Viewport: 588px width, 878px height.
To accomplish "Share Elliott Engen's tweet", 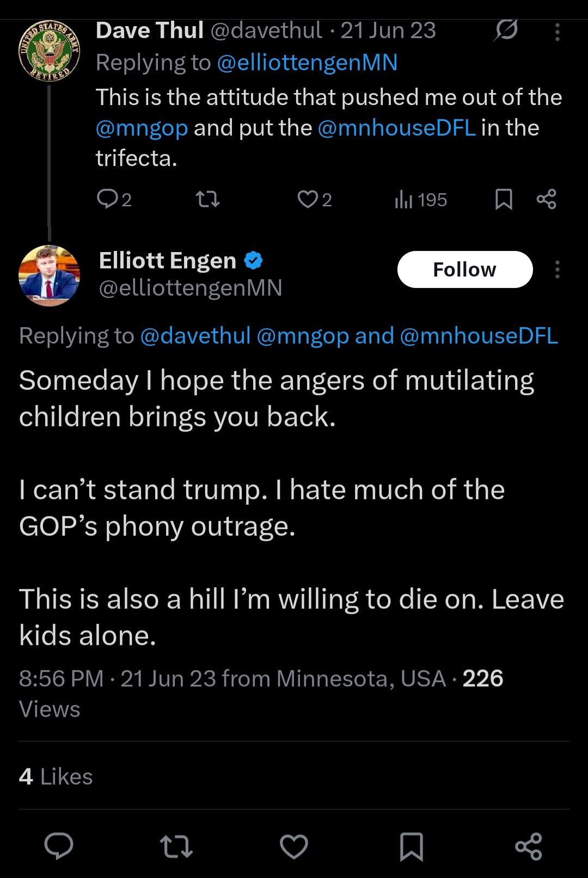I will (x=529, y=846).
